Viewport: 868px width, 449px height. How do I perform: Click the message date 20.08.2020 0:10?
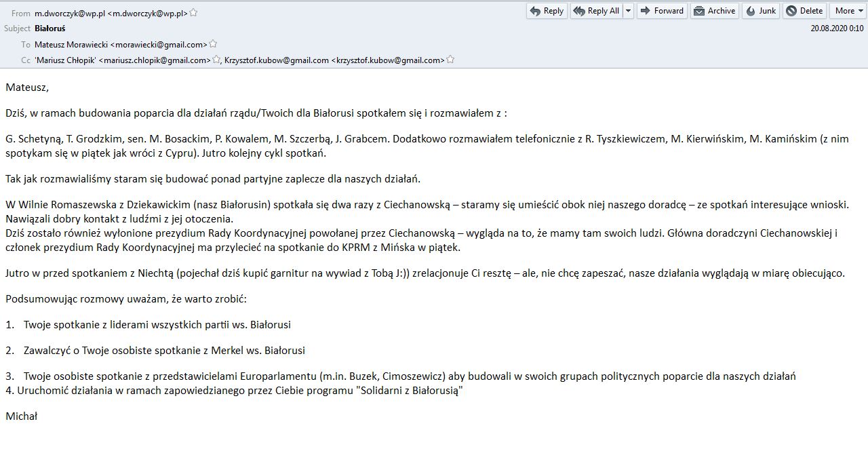[x=837, y=28]
